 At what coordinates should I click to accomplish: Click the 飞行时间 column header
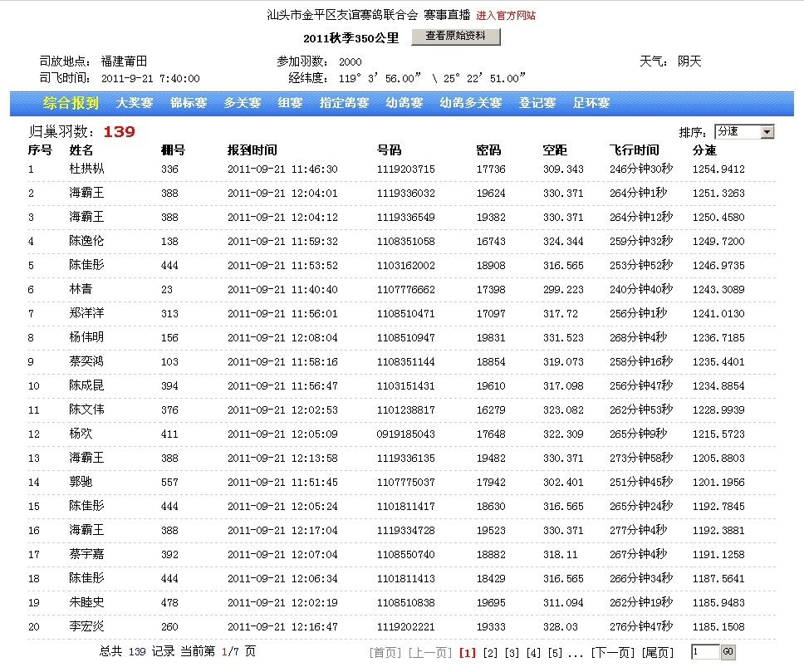635,150
